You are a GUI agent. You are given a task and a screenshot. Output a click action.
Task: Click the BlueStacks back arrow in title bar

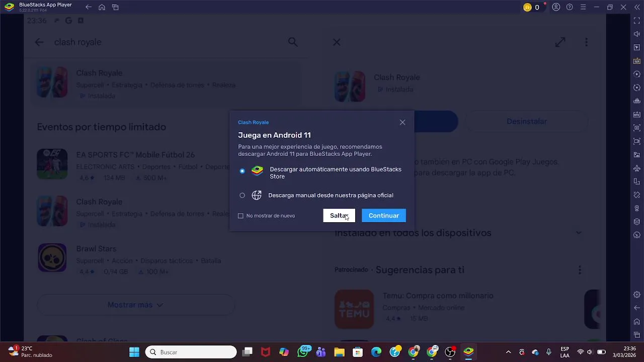(x=89, y=7)
